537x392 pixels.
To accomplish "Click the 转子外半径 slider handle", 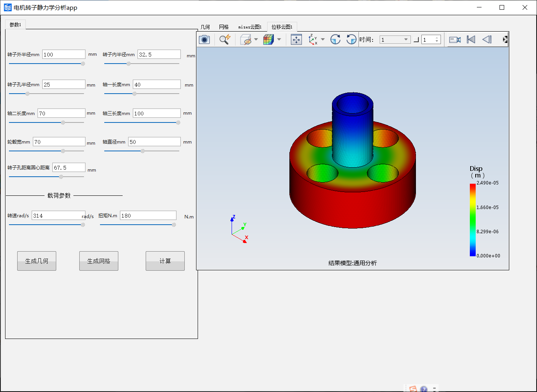I will (83, 64).
